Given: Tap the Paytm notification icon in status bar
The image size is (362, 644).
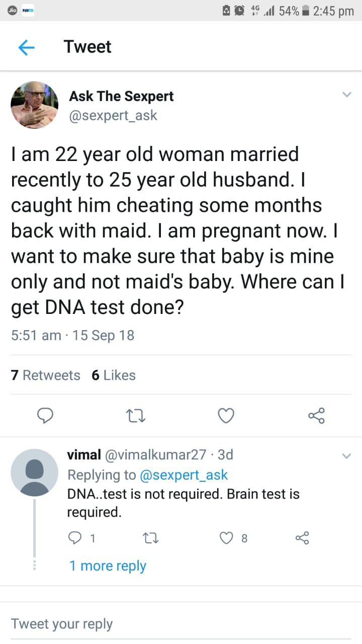Looking at the screenshot, I should [x=28, y=11].
